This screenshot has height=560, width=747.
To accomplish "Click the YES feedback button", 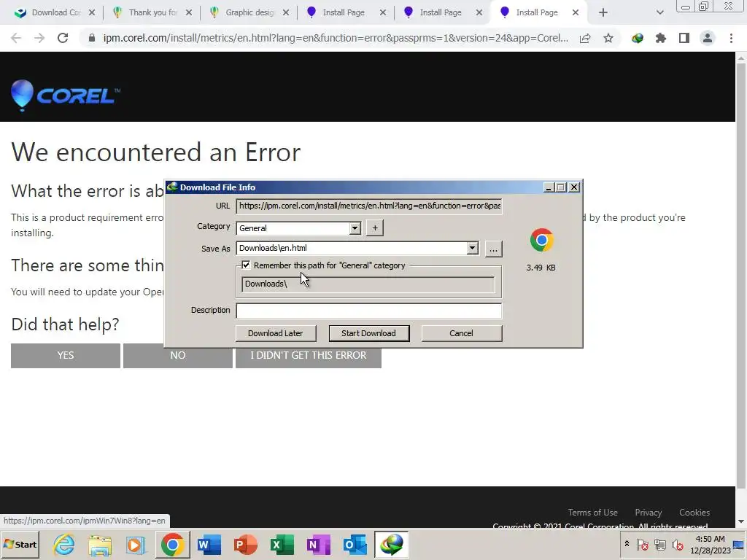I will pos(65,355).
